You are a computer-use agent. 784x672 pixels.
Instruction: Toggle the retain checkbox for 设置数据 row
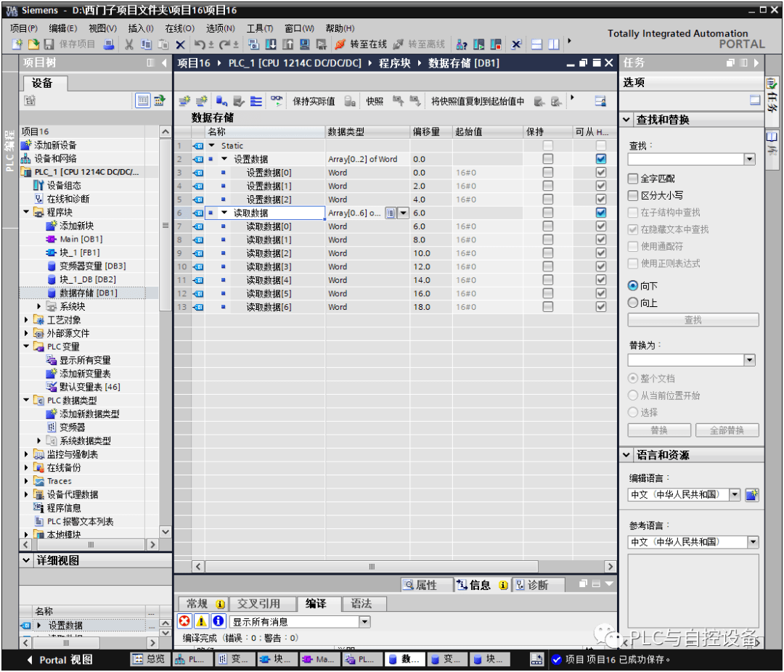tap(548, 159)
